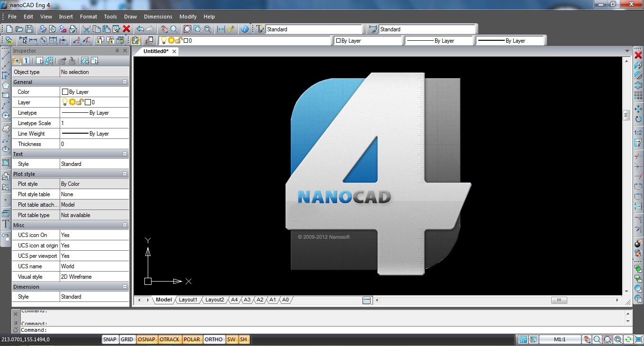Click the 1:2 Scale tool in the right toolbar
Viewport: 644px width, 346px height.
click(638, 133)
